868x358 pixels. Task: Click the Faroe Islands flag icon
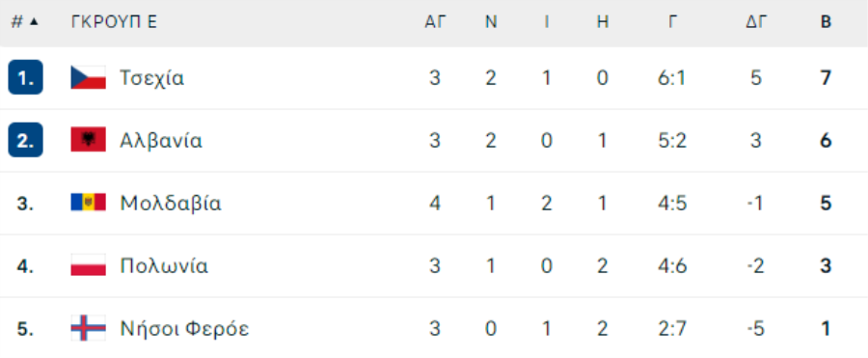(88, 328)
